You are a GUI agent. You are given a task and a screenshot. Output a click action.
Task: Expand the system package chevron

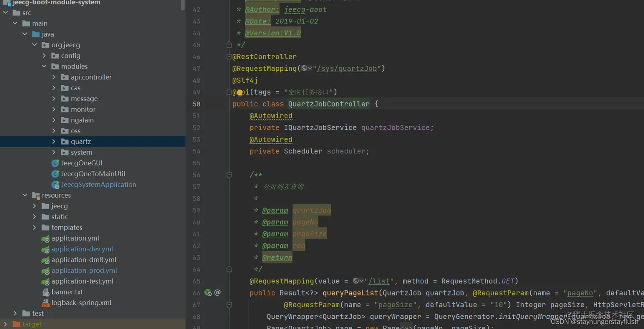point(54,152)
